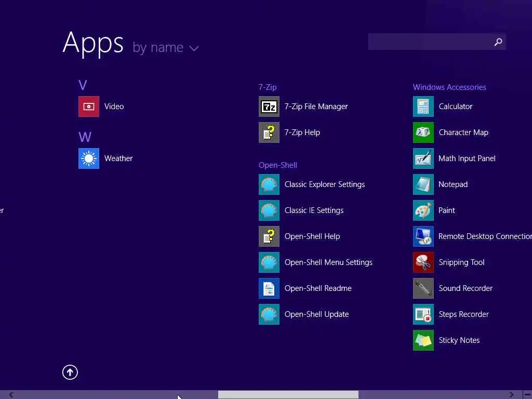Launch the Math Input Panel icon
The image size is (532, 399).
pyautogui.click(x=423, y=158)
